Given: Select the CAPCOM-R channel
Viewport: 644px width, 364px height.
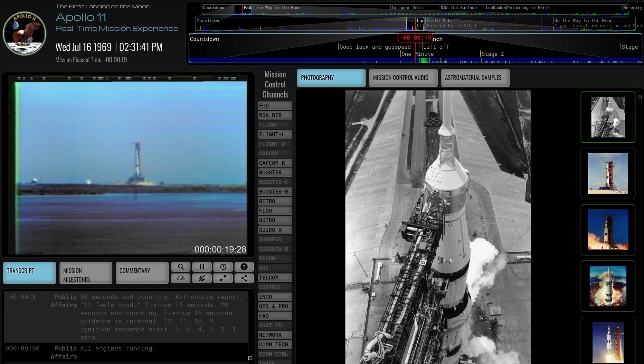Looking at the screenshot, I should (275, 163).
